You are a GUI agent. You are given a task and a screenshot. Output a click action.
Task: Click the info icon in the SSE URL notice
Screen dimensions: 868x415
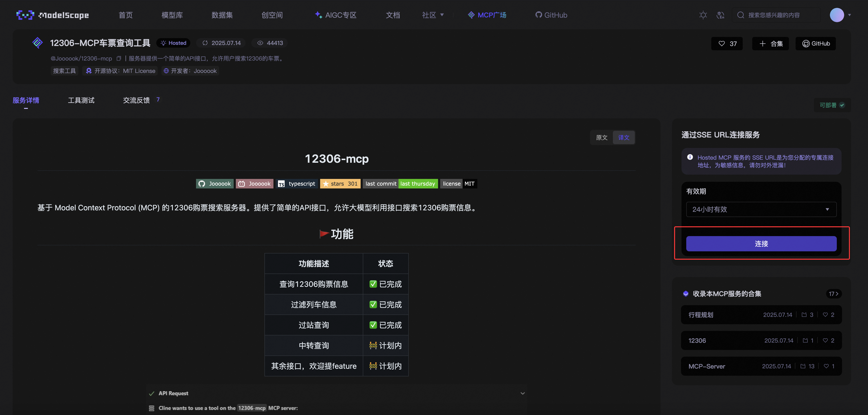[x=690, y=157]
